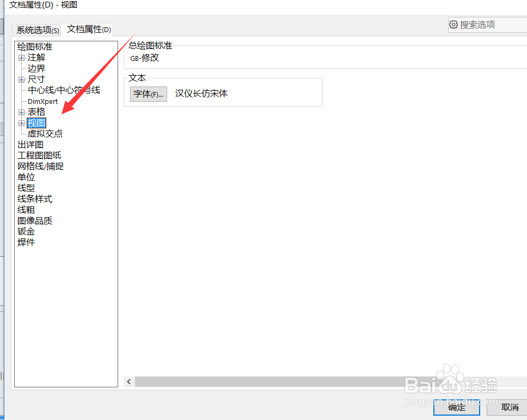
Task: Switch to the 系统选项(S) tab
Action: [38, 30]
